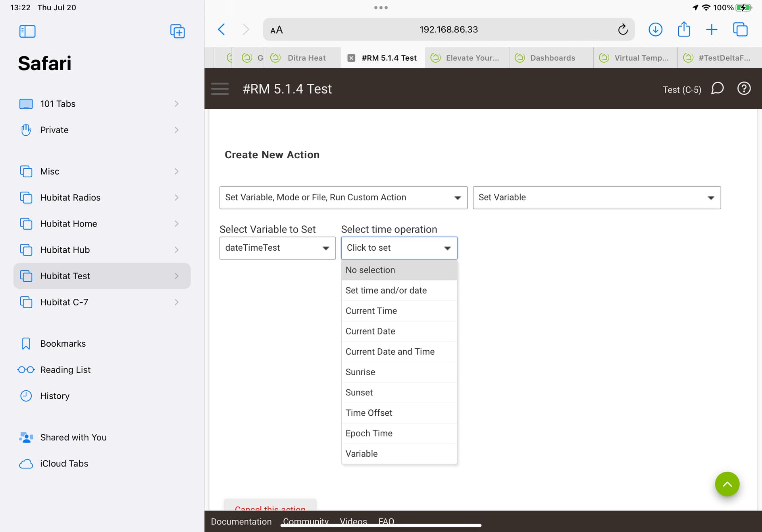This screenshot has width=762, height=532.
Task: Open the Community footer link
Action: (306, 521)
